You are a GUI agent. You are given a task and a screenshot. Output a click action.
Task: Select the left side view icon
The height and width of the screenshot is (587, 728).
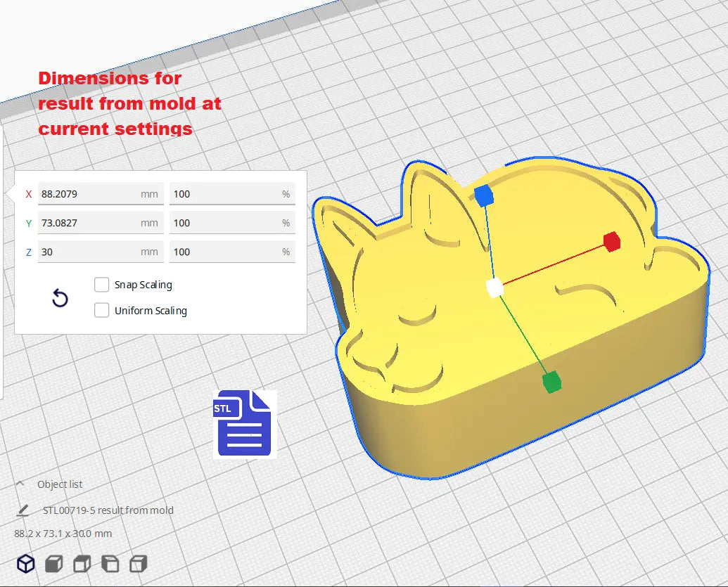tap(110, 563)
